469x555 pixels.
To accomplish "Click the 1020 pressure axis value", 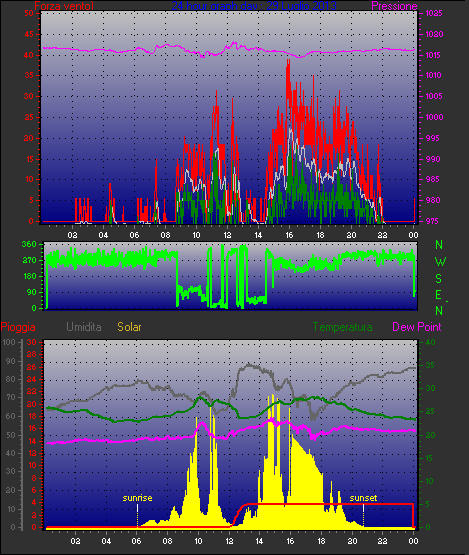I will (x=434, y=34).
